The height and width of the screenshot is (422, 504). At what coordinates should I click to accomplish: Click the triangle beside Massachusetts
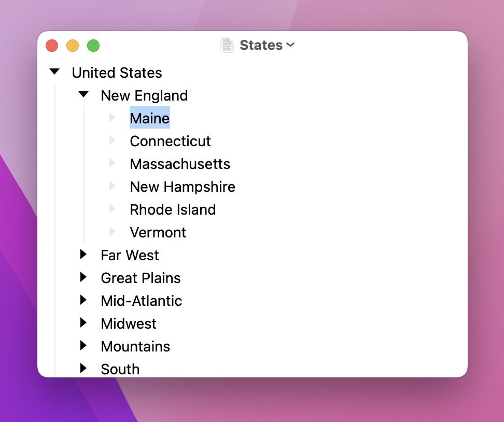tap(112, 163)
